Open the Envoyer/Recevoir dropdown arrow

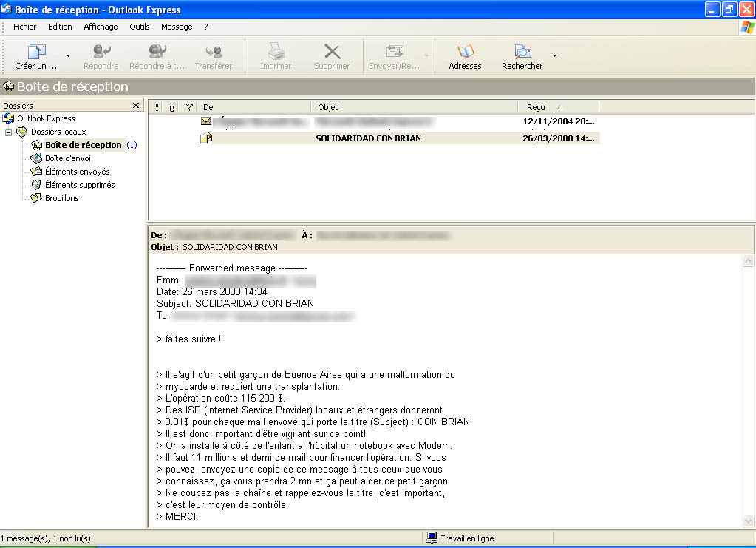pyautogui.click(x=426, y=56)
